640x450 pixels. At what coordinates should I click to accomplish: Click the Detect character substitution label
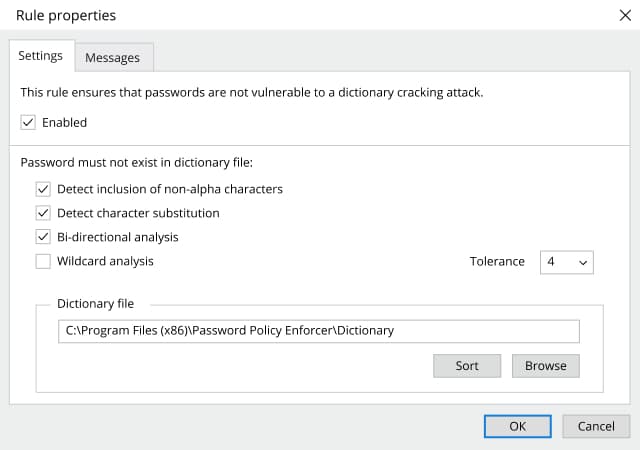point(138,213)
